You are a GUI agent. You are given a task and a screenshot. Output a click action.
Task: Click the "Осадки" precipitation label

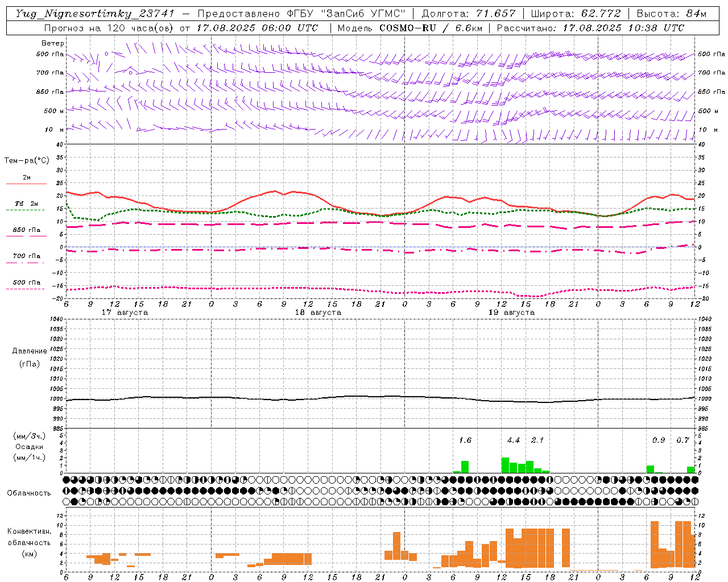(x=30, y=447)
